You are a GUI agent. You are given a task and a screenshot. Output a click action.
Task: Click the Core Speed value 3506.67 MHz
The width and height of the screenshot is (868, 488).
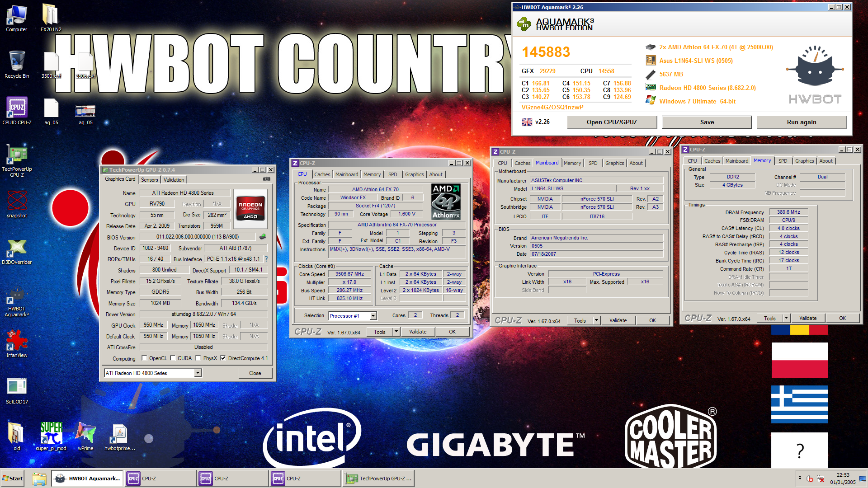click(x=349, y=274)
